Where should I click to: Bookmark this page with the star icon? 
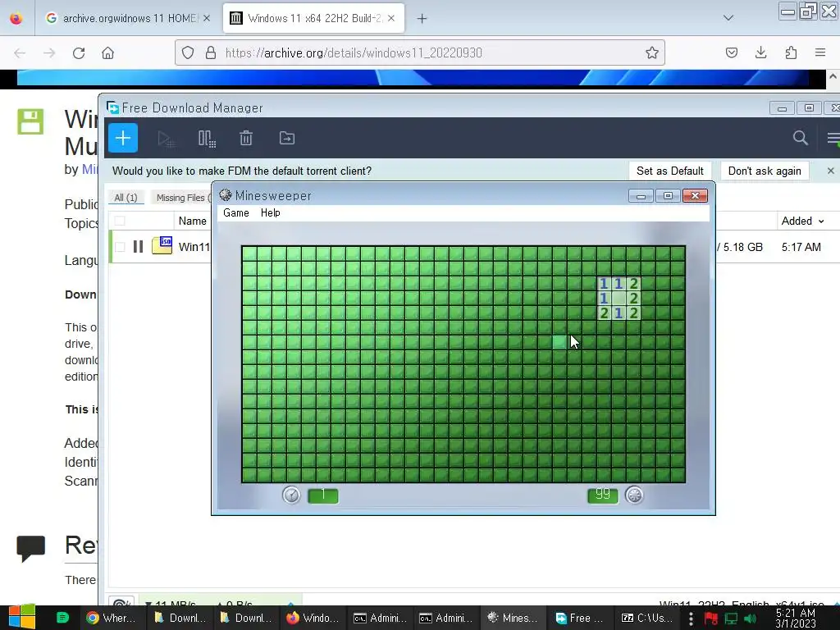652,52
